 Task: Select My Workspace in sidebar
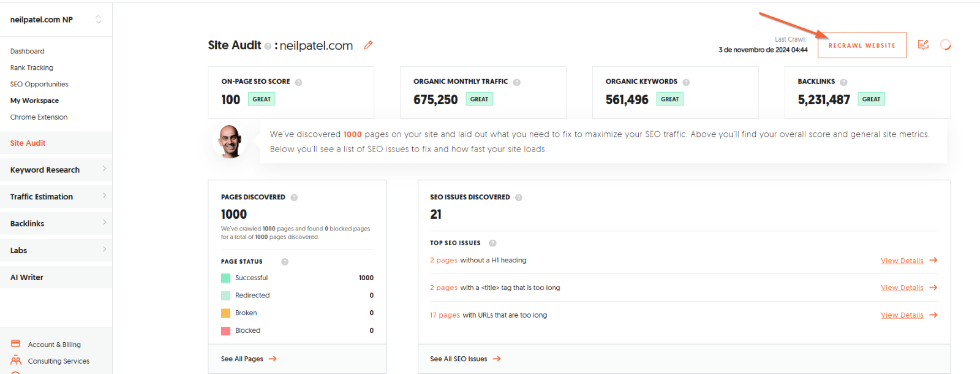(34, 101)
